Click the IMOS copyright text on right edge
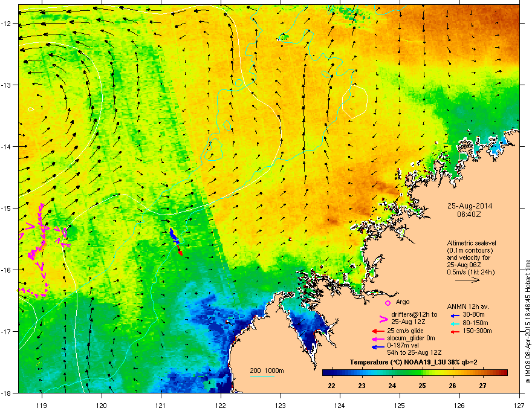The image size is (532, 411). (528, 322)
